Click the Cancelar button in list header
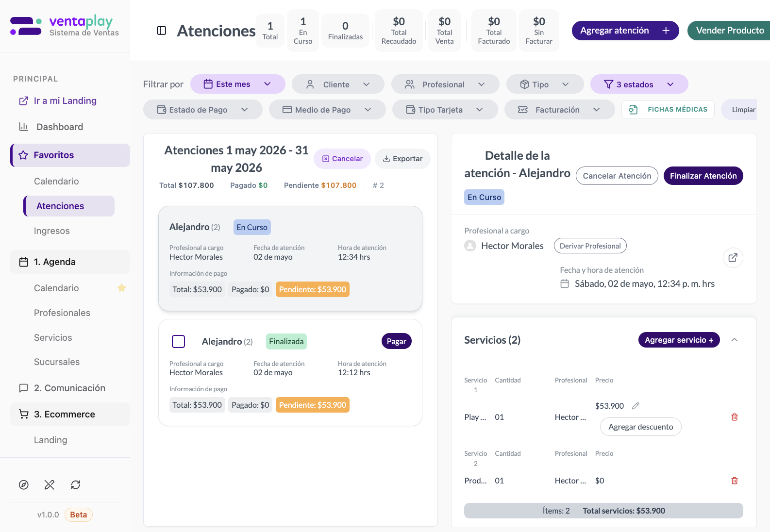The image size is (770, 532). (x=342, y=159)
